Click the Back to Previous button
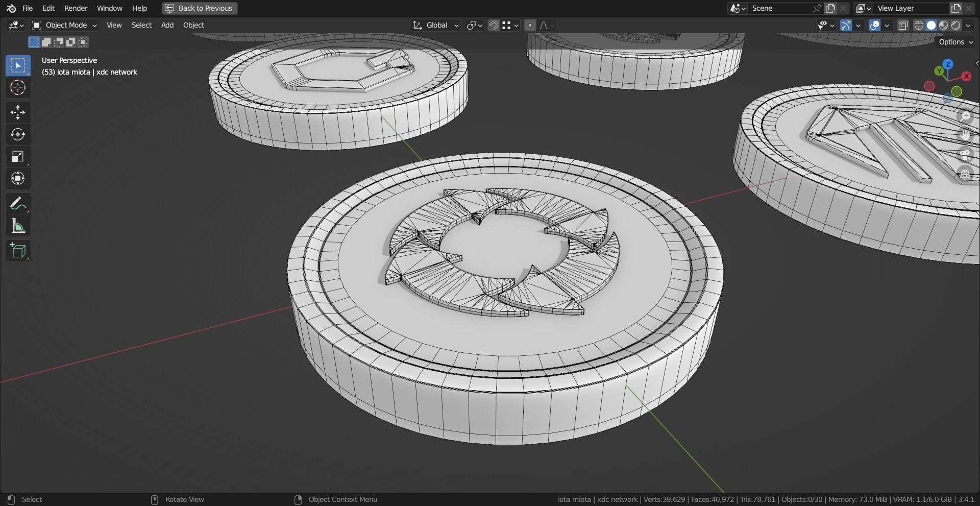Screen dimensions: 980x506 200,8
